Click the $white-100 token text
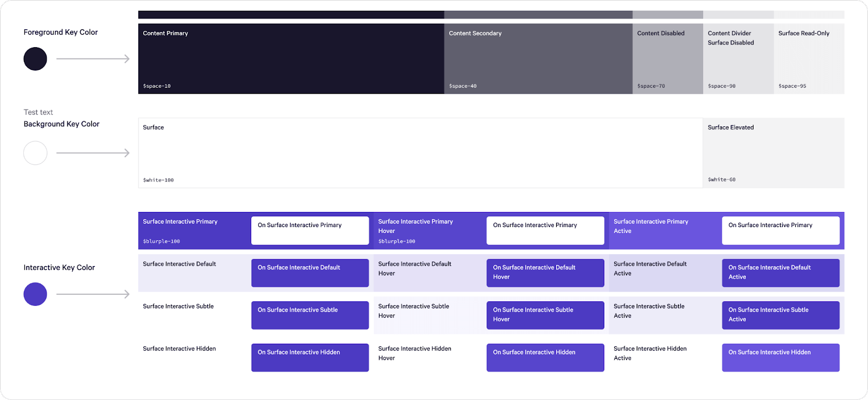 158,180
